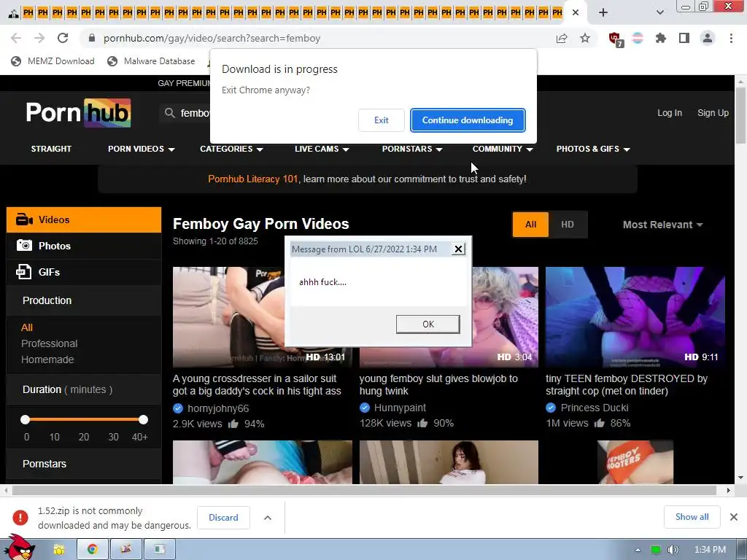Close the LOL message box with X
The image size is (747, 560).
[458, 249]
